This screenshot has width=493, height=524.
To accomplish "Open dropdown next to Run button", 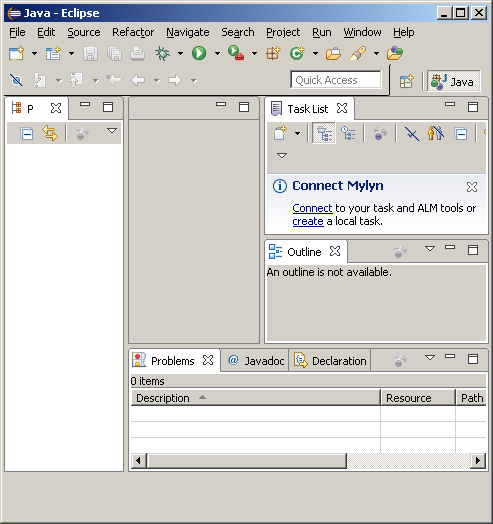I will click(217, 53).
